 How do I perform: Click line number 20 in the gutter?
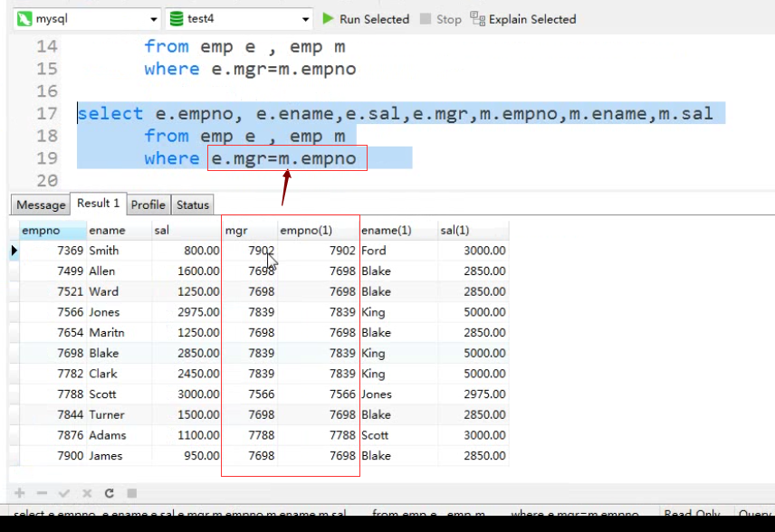click(47, 180)
